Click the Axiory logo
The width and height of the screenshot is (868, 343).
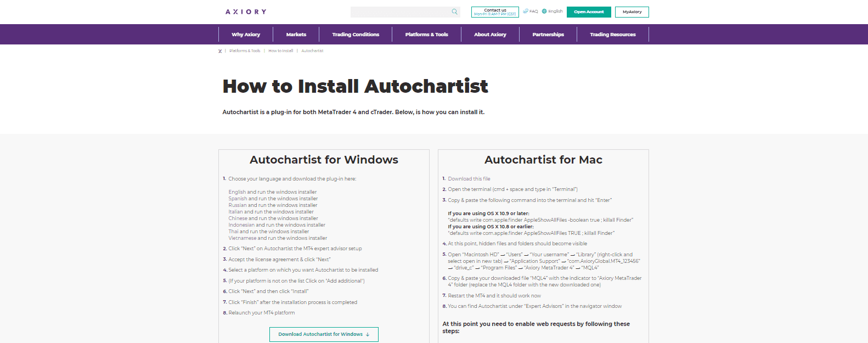(246, 12)
